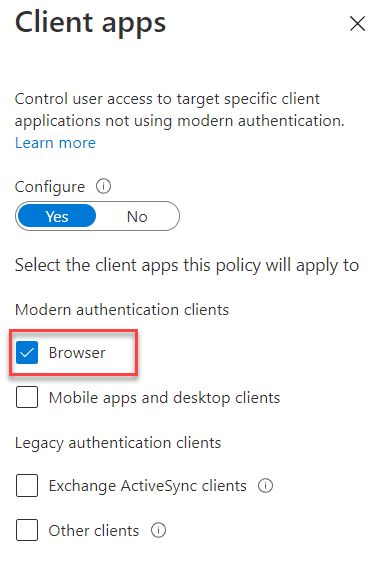Close the Client apps panel

[357, 24]
